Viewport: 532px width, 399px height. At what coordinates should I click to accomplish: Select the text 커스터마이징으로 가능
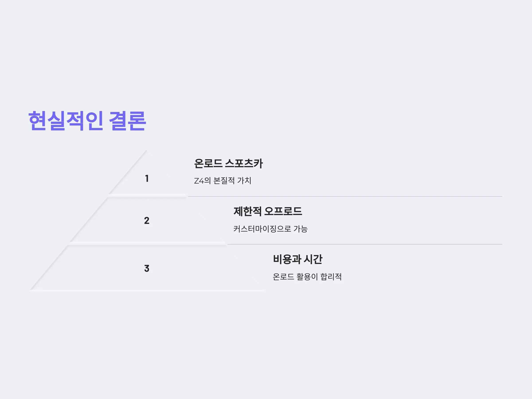pyautogui.click(x=270, y=229)
